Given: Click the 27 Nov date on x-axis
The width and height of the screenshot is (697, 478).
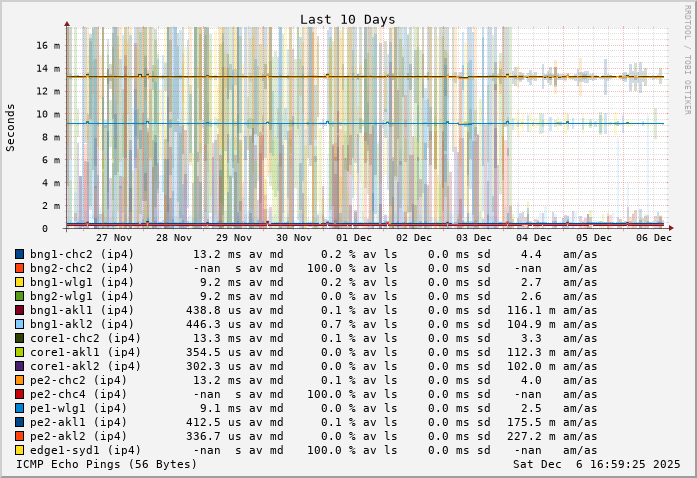Looking at the screenshot, I should (114, 238).
